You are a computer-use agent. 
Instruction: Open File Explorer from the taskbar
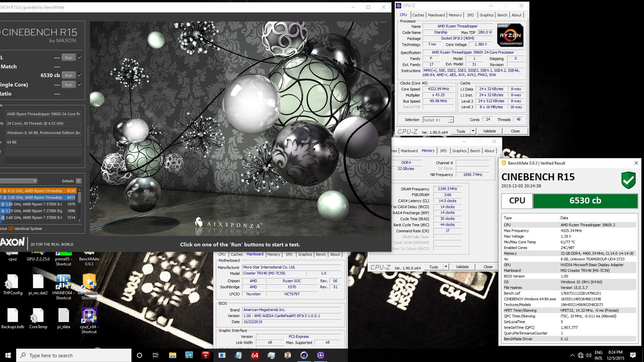172,355
